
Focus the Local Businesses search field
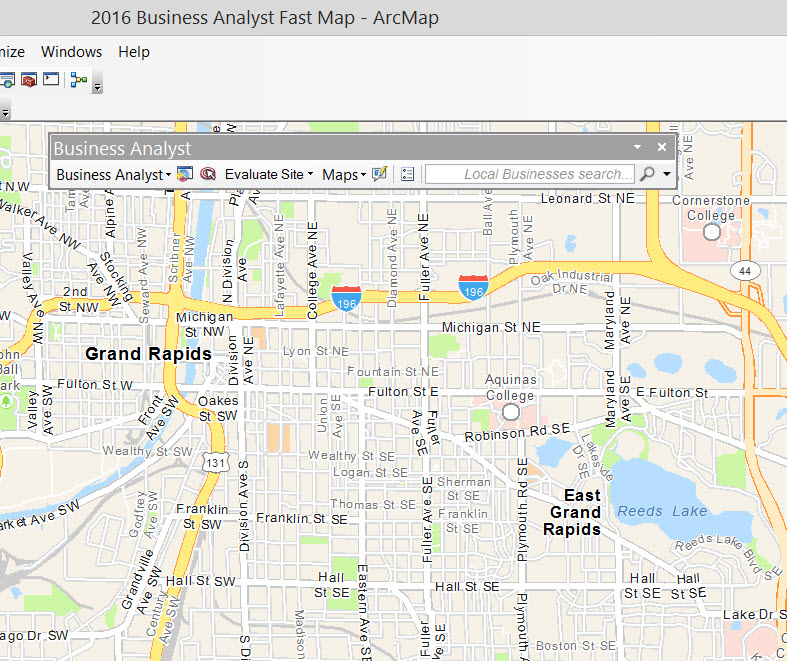click(x=530, y=174)
